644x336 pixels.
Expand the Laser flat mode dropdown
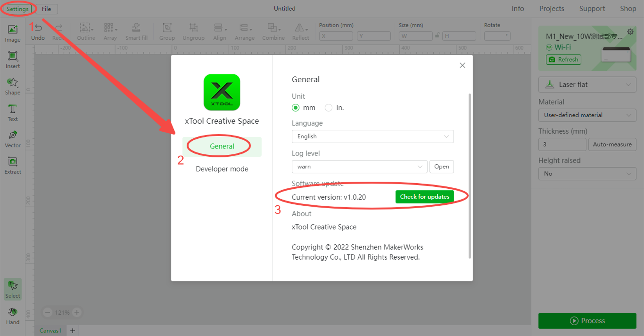587,85
